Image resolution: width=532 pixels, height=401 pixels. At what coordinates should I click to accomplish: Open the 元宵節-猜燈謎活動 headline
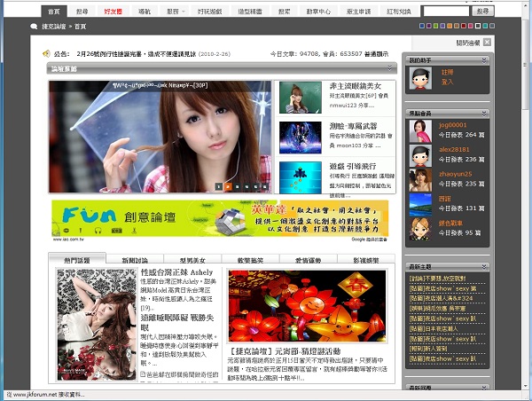[285, 351]
